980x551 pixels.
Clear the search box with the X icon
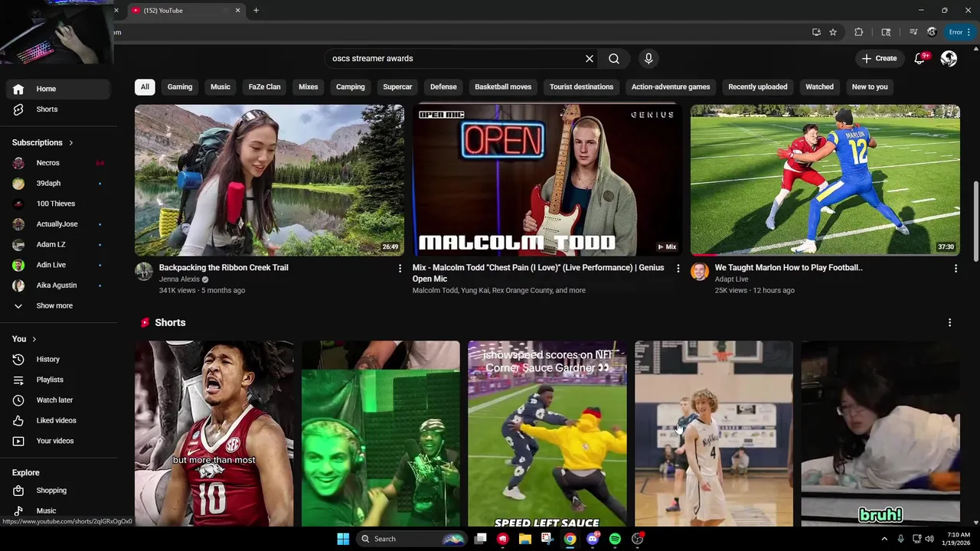(x=590, y=59)
